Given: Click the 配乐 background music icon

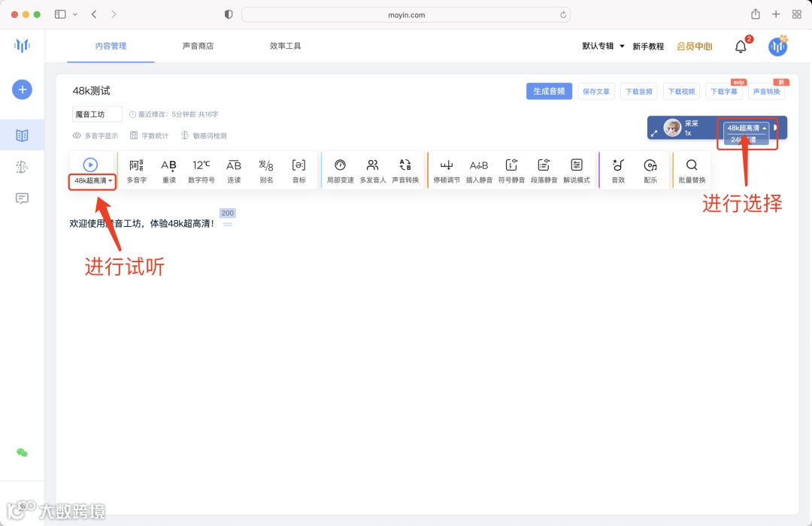Looking at the screenshot, I should (x=650, y=170).
